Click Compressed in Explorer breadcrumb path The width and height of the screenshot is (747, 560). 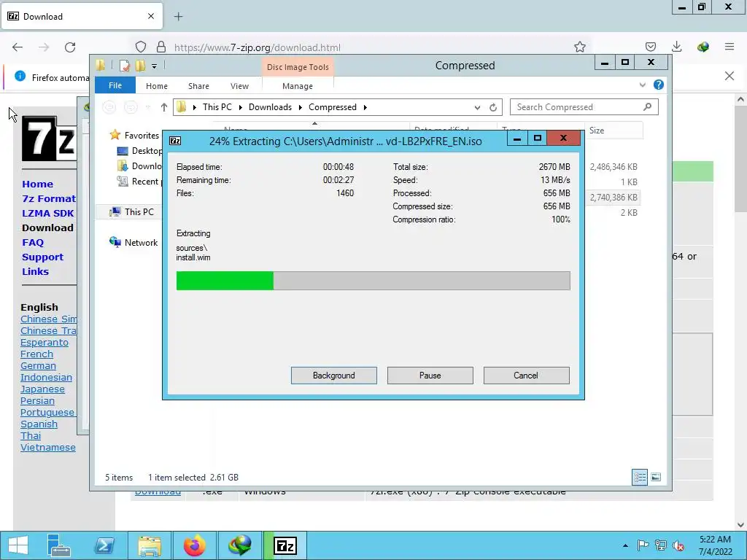(333, 107)
